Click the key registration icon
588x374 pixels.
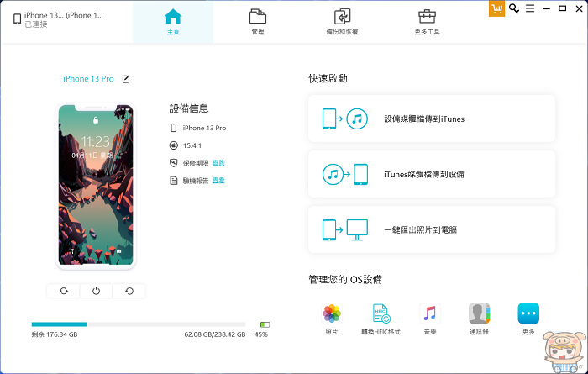[x=513, y=8]
